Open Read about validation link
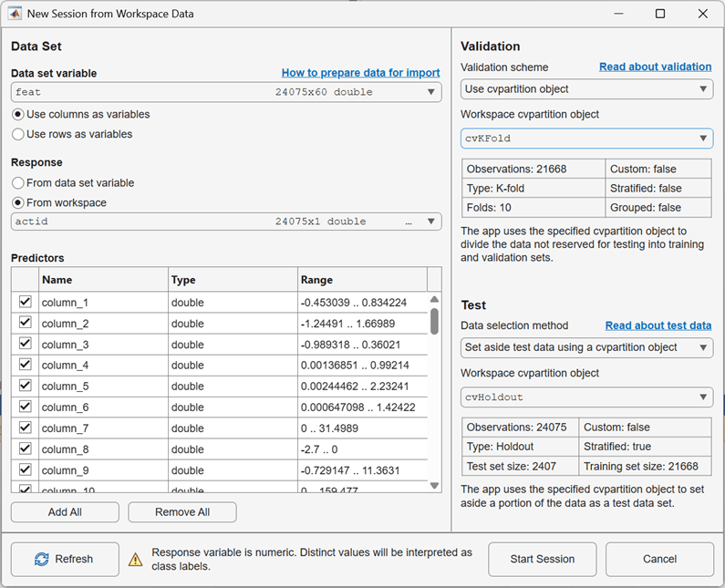 [x=655, y=67]
